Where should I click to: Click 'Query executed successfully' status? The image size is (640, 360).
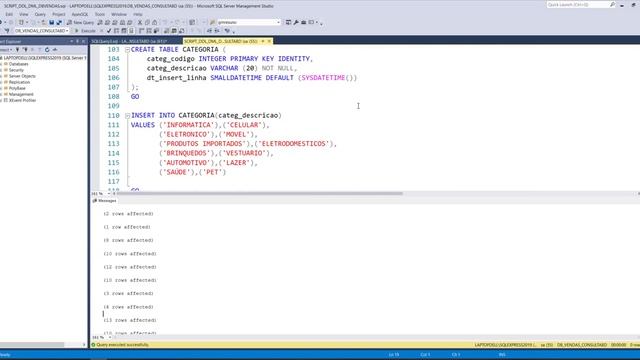[x=122, y=345]
